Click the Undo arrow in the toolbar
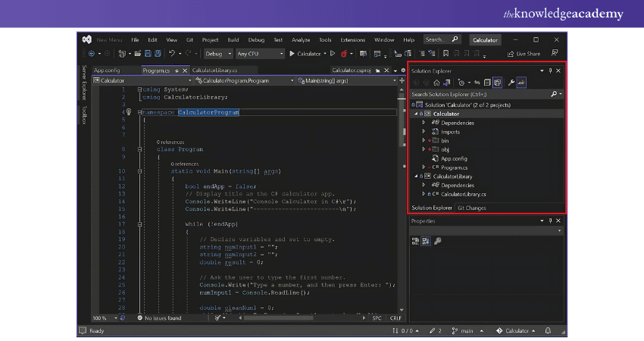The height and width of the screenshot is (341, 644). pos(174,54)
